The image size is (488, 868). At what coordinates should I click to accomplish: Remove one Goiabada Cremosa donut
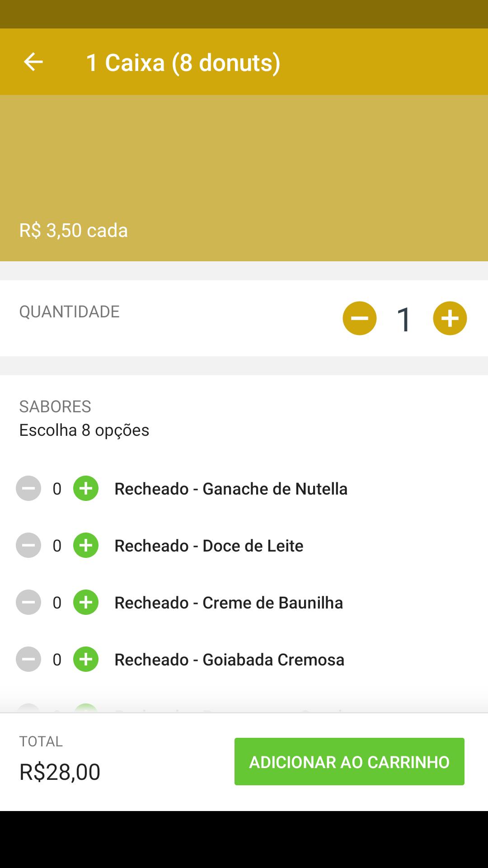click(x=28, y=659)
